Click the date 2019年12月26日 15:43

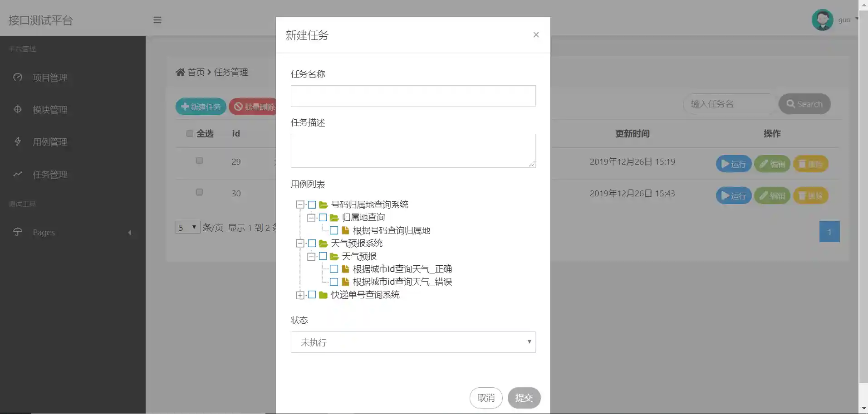pyautogui.click(x=633, y=193)
